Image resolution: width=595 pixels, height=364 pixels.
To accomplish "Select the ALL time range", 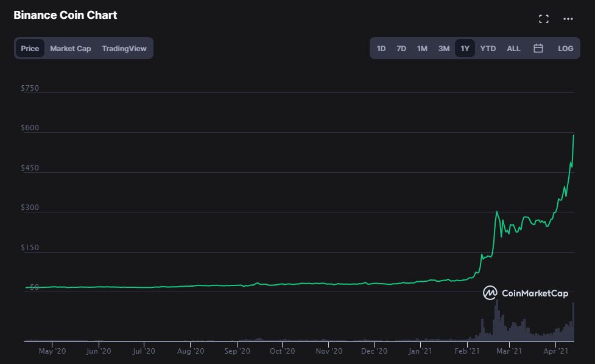I will pyautogui.click(x=513, y=49).
